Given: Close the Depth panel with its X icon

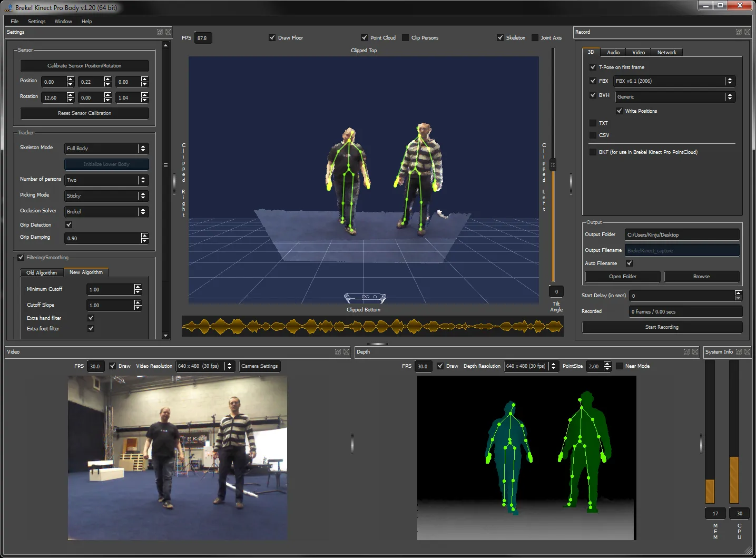Looking at the screenshot, I should 695,351.
